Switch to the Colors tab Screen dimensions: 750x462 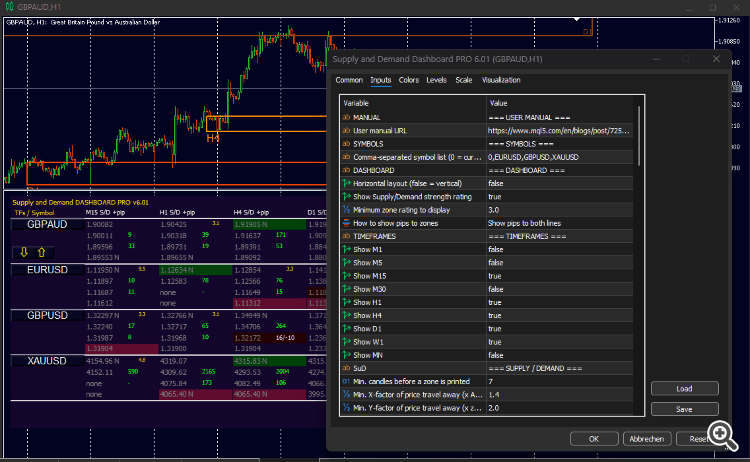[409, 80]
